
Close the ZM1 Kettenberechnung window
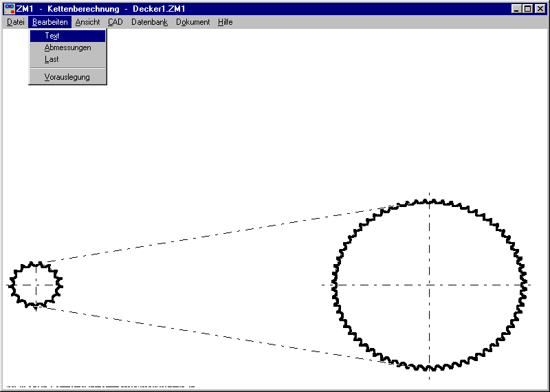tap(540, 9)
